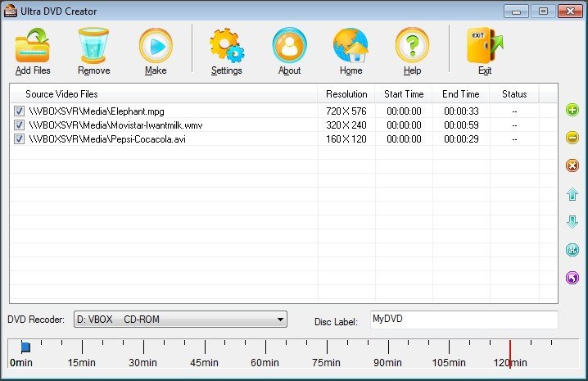The image size is (588, 381).
Task: Click the teal scissors trim icon
Action: click(x=572, y=250)
